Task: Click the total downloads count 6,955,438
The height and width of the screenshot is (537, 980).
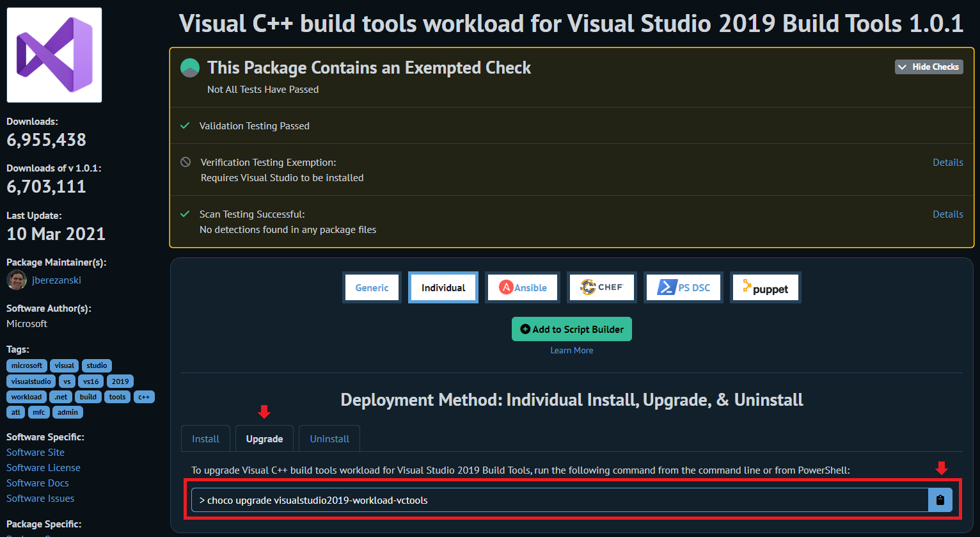Action: (46, 140)
